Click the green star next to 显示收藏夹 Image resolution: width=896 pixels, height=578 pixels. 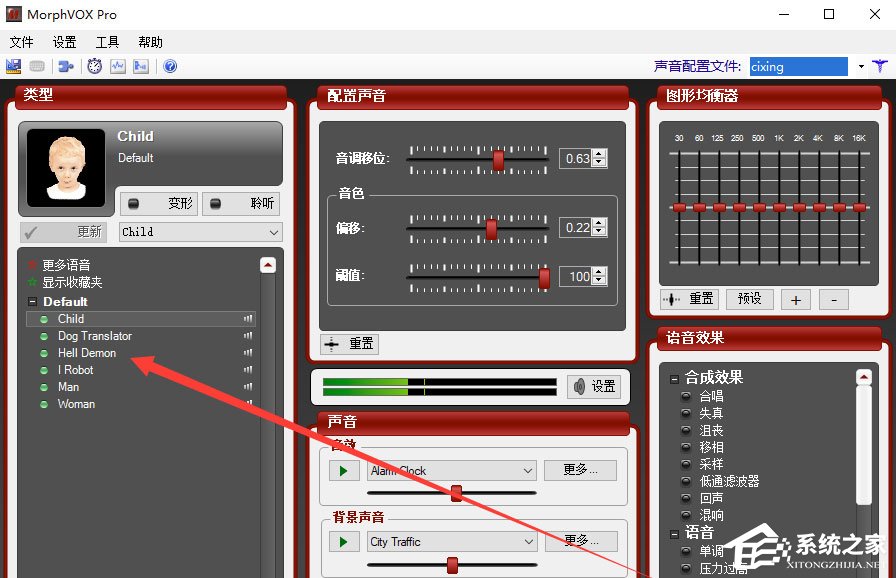(x=33, y=282)
